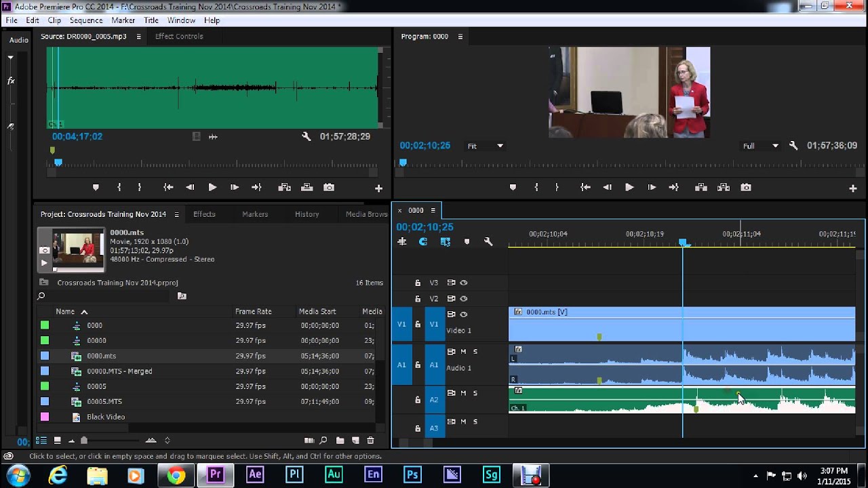Switch to the Markers tab
This screenshot has height=488, width=868.
255,214
